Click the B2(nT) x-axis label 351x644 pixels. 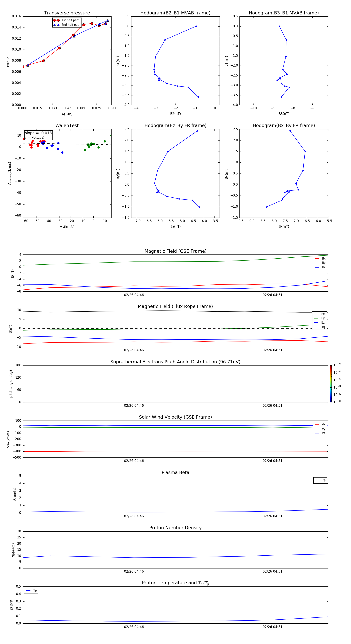[175, 114]
